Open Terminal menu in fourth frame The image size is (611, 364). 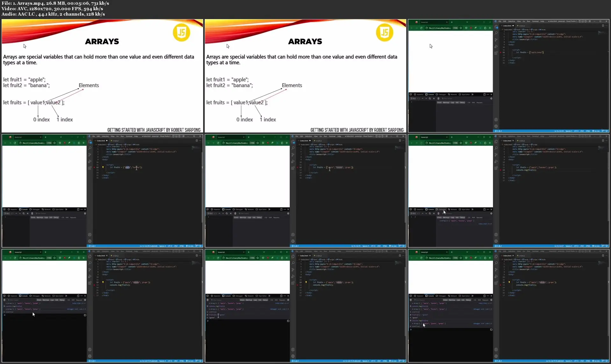(x=129, y=136)
